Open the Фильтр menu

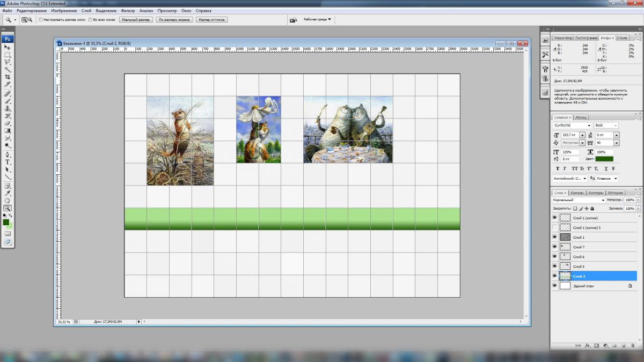coord(128,10)
